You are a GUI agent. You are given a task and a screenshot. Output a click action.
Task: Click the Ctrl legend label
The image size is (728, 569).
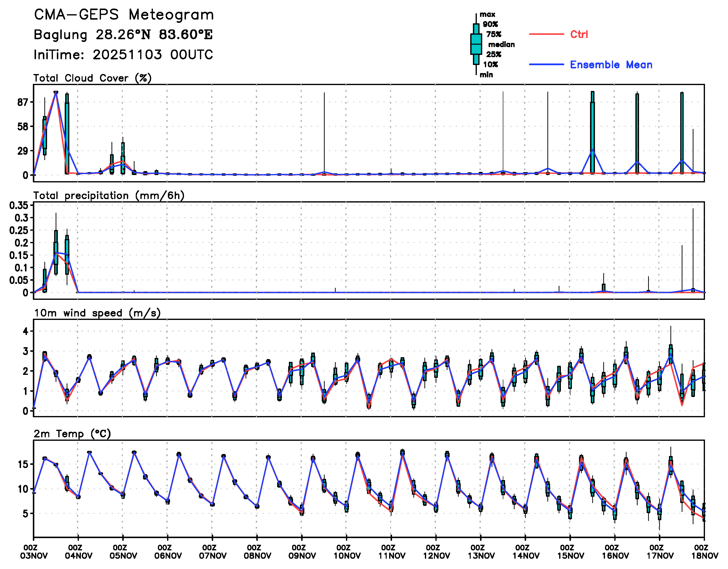[x=579, y=34]
